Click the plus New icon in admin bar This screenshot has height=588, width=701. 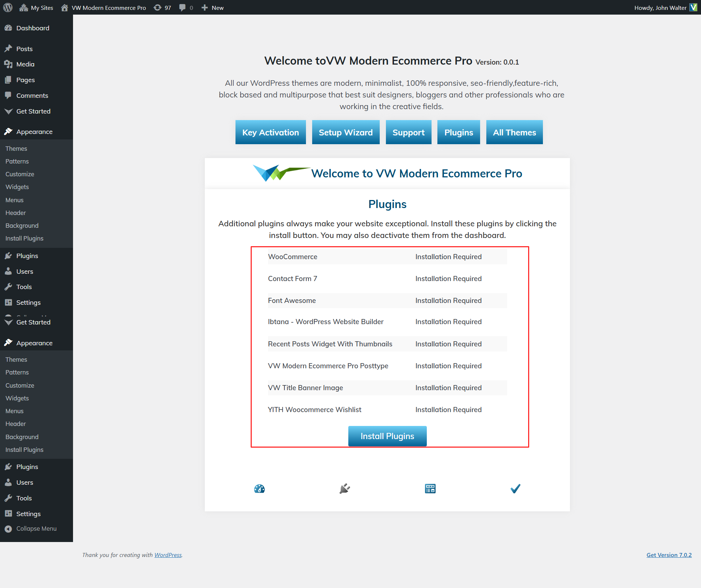[204, 8]
